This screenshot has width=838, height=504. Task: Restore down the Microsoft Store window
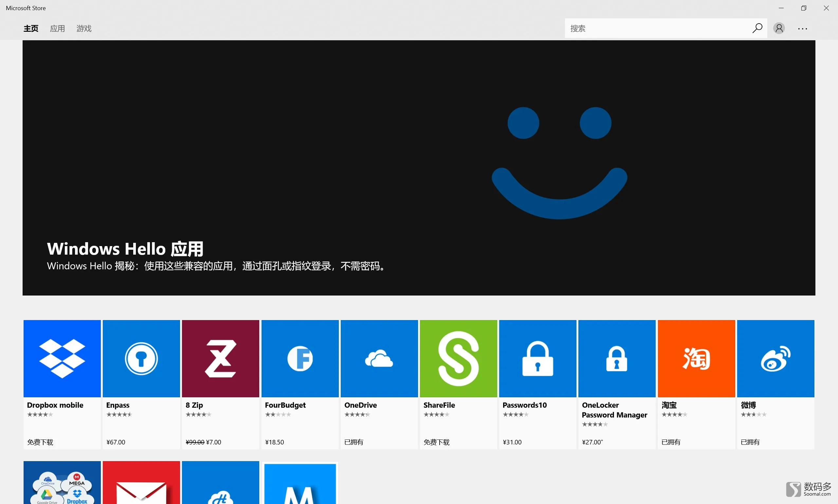[x=804, y=8]
